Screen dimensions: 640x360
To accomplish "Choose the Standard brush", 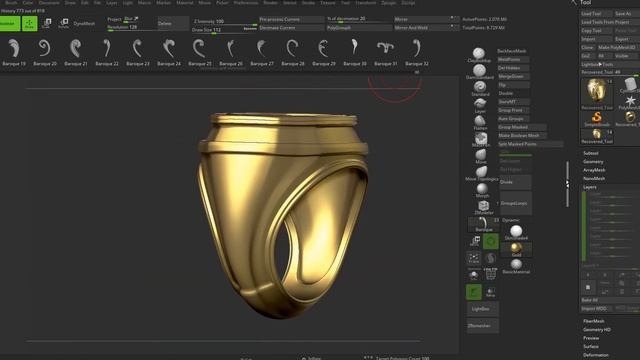I will pos(480,88).
